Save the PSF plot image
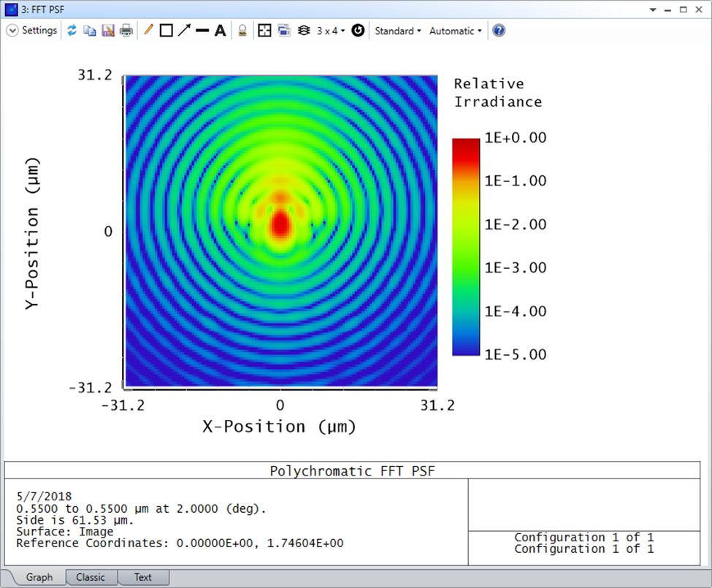The image size is (712, 588). tap(109, 31)
